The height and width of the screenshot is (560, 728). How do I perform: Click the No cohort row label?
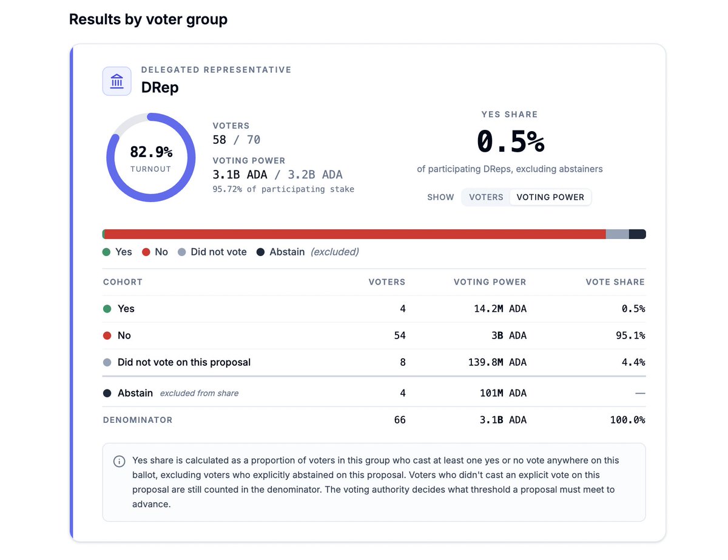[124, 336]
